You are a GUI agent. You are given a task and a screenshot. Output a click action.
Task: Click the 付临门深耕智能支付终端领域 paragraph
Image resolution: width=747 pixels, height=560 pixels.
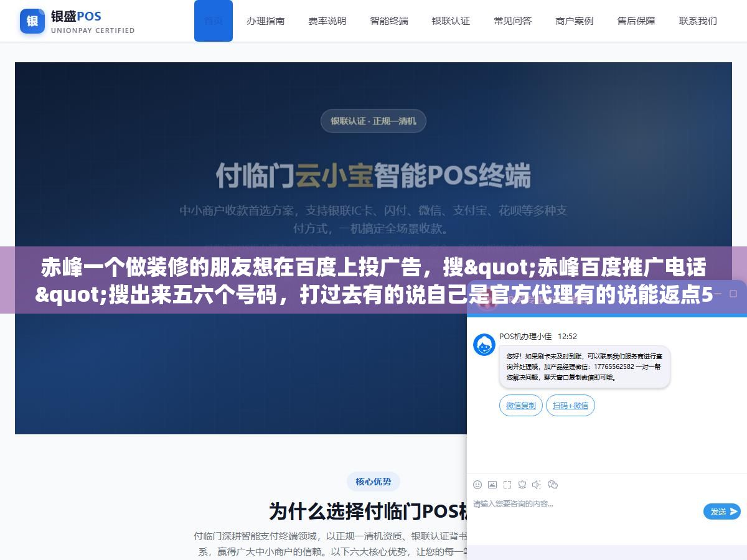pos(330,543)
